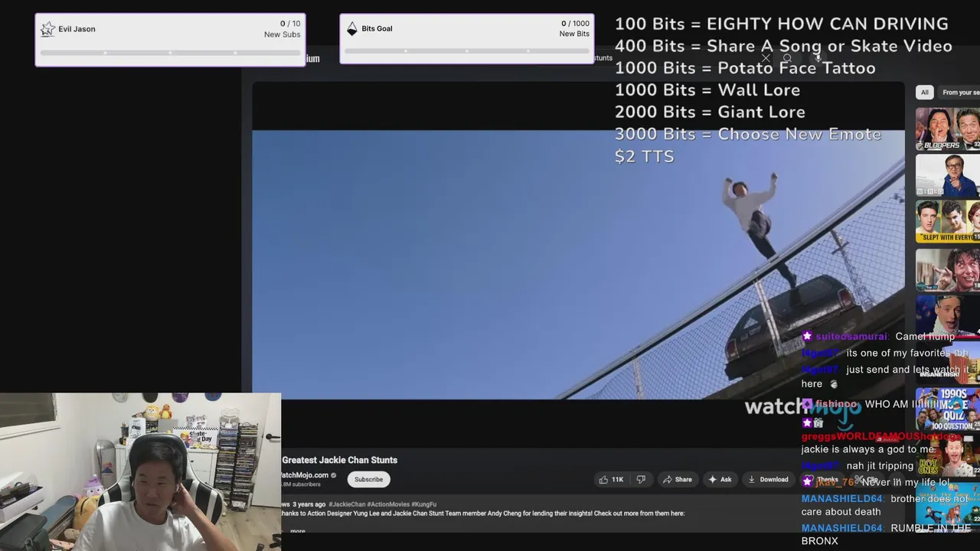
Task: Like the video with the 11K thumbs-up icon
Action: tap(611, 480)
